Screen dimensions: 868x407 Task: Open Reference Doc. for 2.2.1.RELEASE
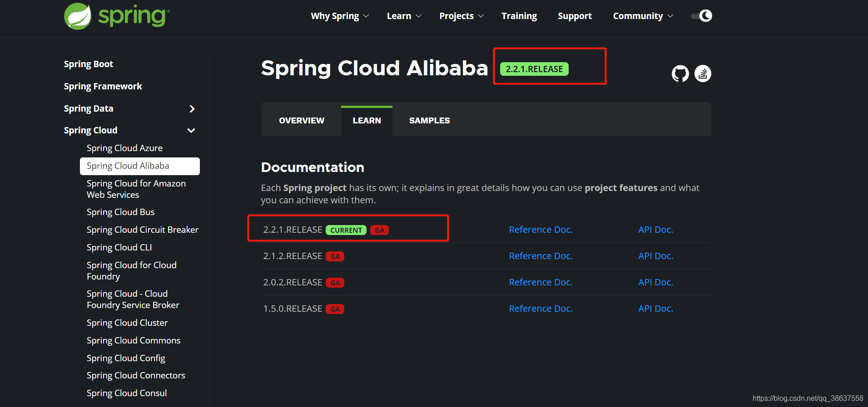tap(541, 230)
